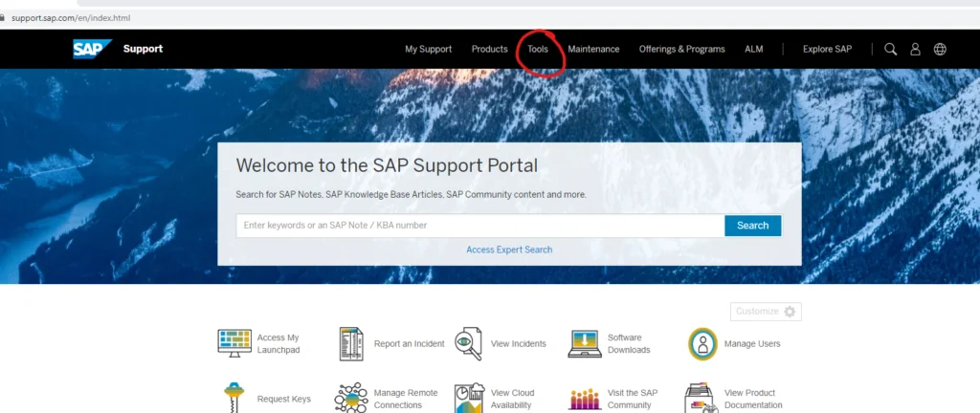Viewport: 980px width, 413px height.
Task: Open the View Incidents link text
Action: pyautogui.click(x=518, y=344)
